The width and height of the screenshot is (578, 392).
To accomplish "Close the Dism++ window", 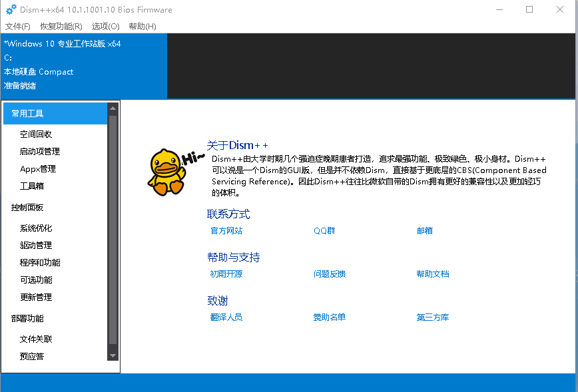I will tap(560, 9).
